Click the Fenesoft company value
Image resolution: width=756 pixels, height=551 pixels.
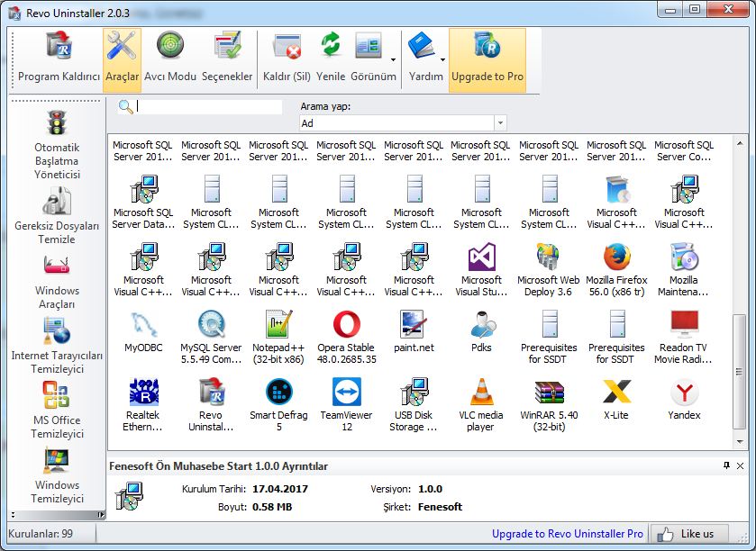pos(440,507)
